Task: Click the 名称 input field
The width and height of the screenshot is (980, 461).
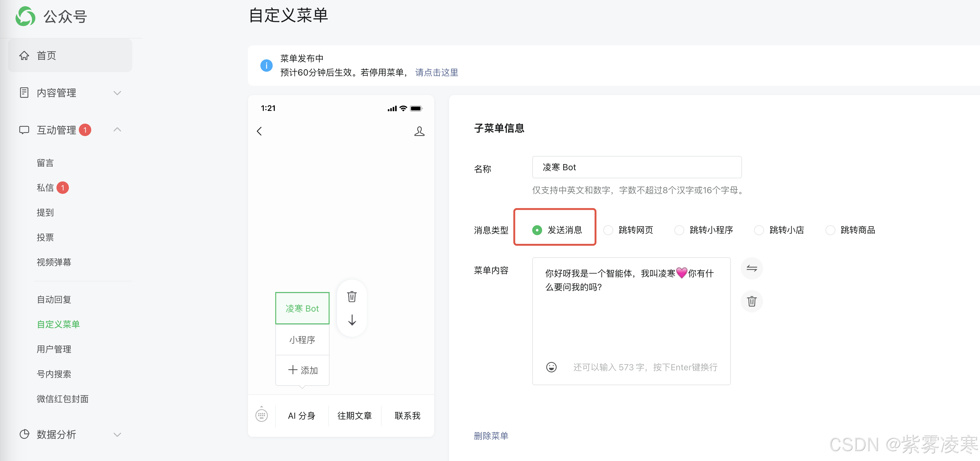Action: pos(636,167)
